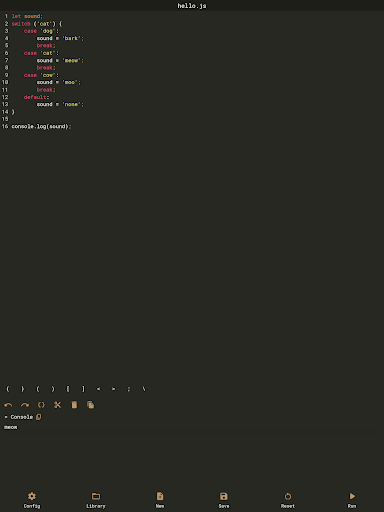Copy console output to clipboard
Viewport: 384px width, 512px height.
click(39, 417)
